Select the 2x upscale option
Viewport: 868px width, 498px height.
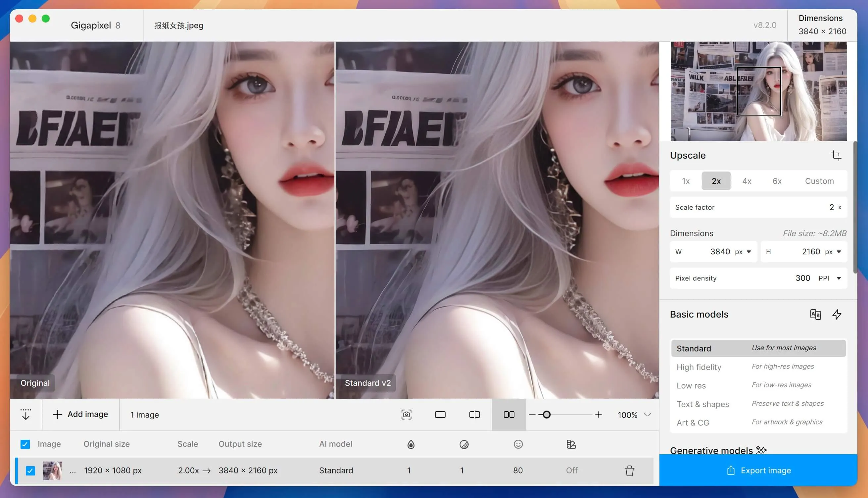pyautogui.click(x=716, y=180)
